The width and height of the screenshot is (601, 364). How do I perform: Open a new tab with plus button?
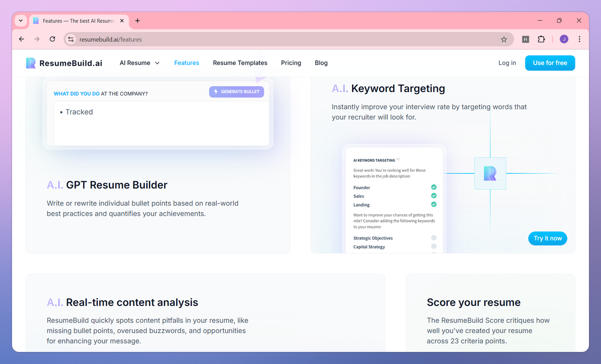click(x=138, y=21)
